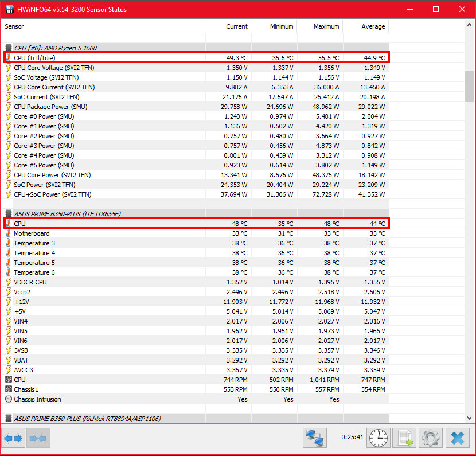Click the fan icon beside Chassis1

point(9,389)
